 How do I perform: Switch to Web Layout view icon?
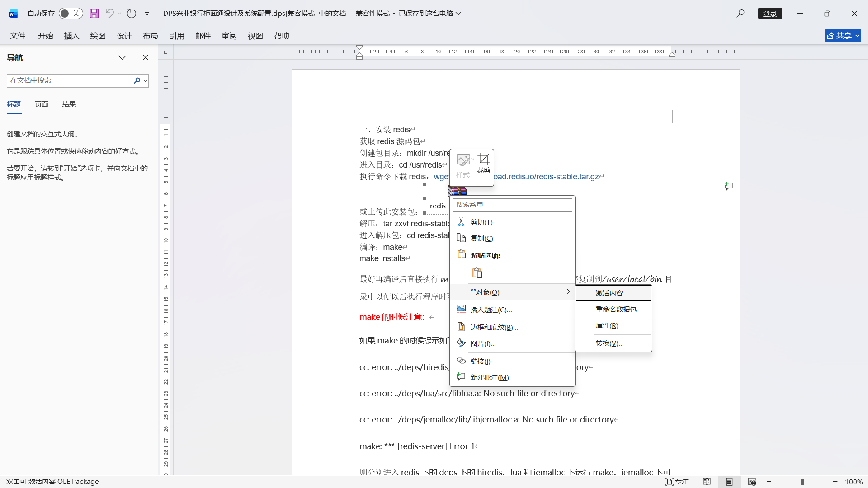point(752,482)
